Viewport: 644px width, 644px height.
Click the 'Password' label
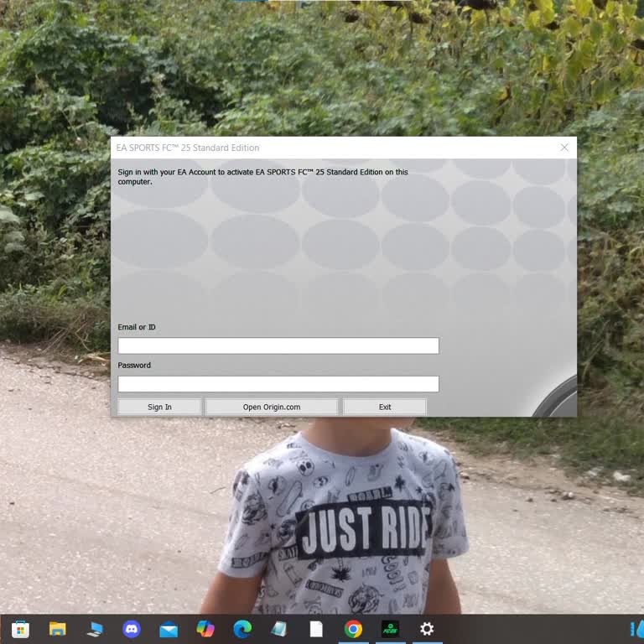coord(134,365)
